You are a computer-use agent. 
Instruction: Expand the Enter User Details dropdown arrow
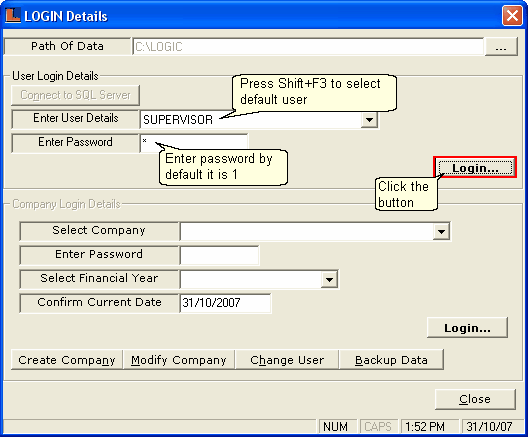click(369, 120)
